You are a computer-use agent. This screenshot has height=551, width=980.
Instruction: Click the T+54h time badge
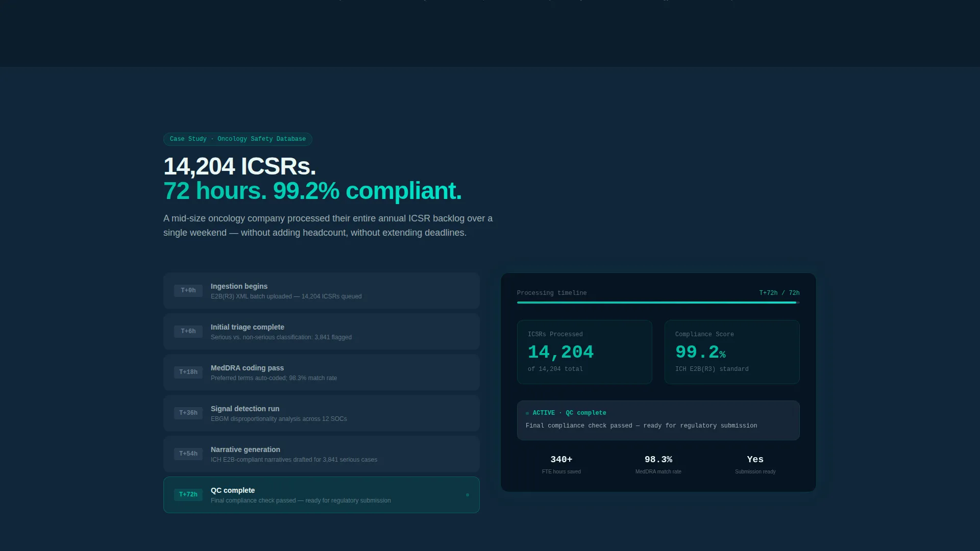click(188, 454)
